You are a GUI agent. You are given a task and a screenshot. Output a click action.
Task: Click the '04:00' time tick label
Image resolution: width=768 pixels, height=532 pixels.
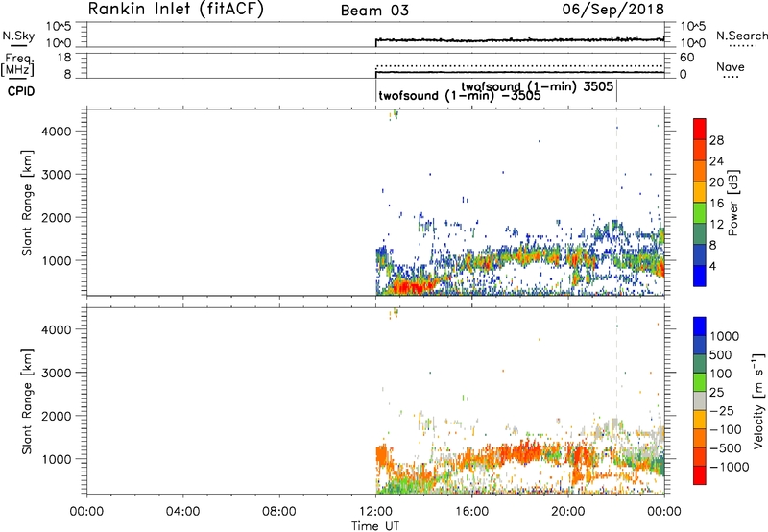pos(183,512)
